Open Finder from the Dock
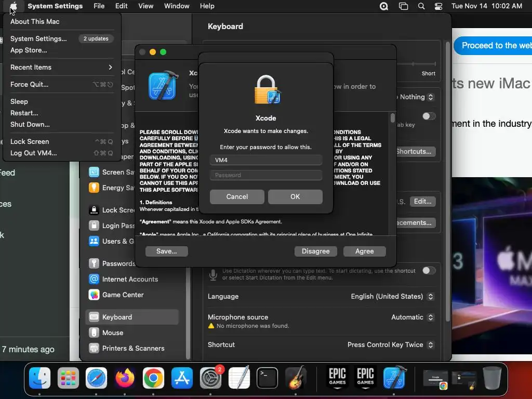This screenshot has height=399, width=532. pos(39,378)
